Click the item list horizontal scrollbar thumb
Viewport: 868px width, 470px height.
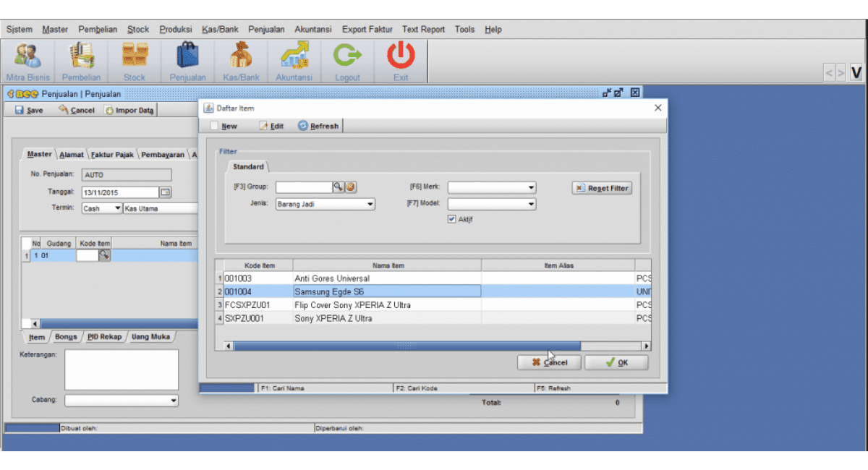[x=407, y=346]
